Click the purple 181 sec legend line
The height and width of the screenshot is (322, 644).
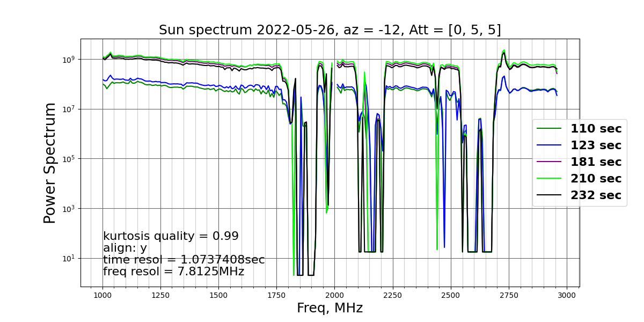[548, 162]
